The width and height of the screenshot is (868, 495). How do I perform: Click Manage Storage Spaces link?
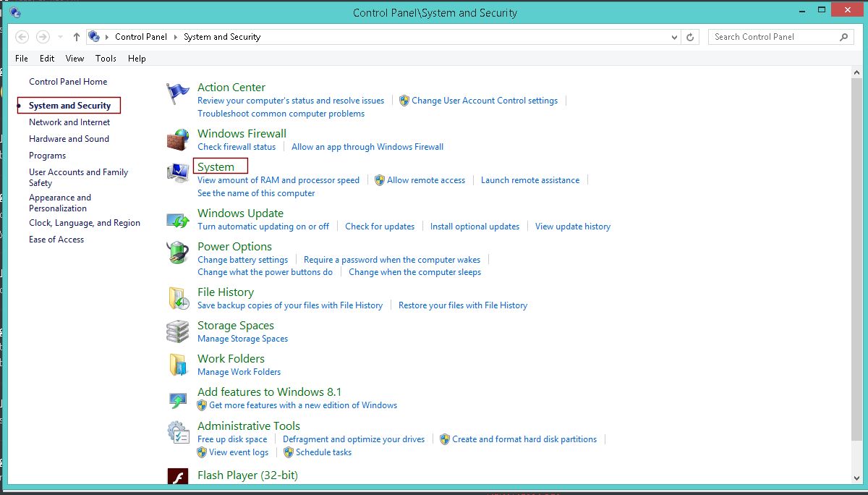click(243, 339)
